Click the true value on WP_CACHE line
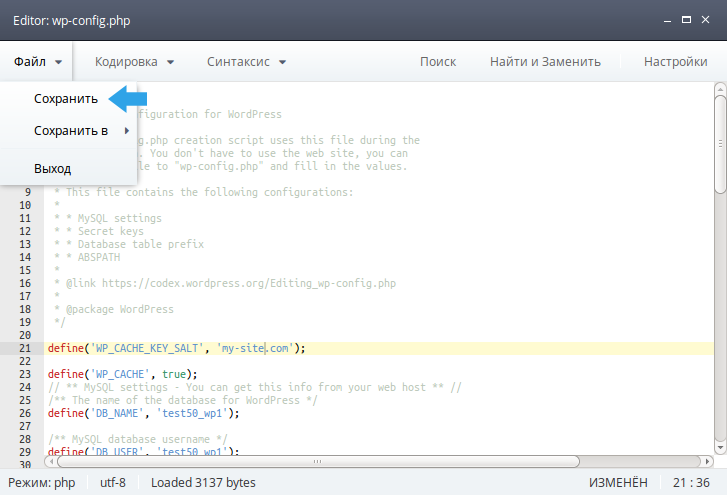727x495 pixels. [174, 374]
